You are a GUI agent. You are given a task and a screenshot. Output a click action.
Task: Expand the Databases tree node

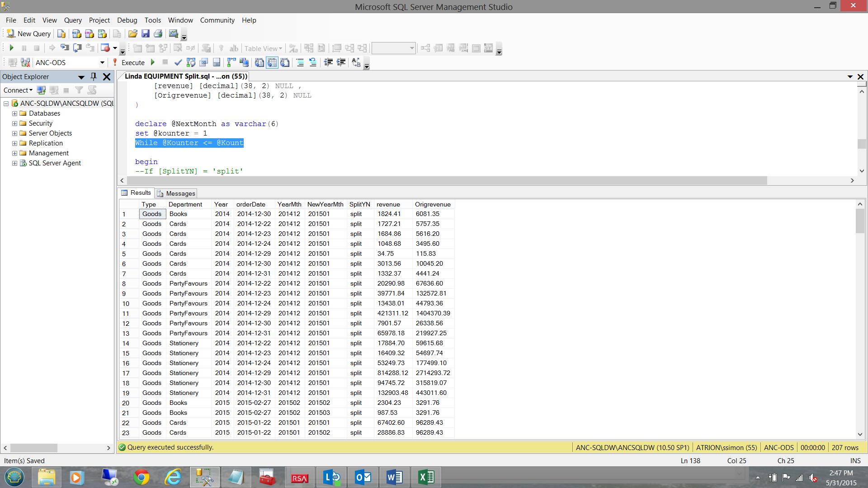(14, 114)
